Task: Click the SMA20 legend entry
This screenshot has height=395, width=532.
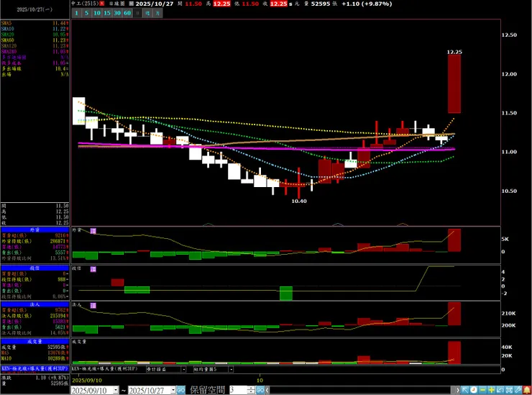Action: pyautogui.click(x=35, y=35)
